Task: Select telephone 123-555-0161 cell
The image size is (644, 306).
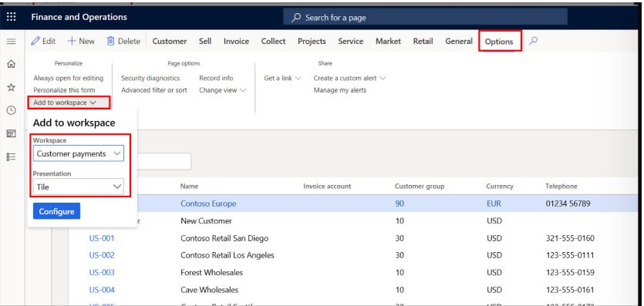Action: (x=570, y=290)
